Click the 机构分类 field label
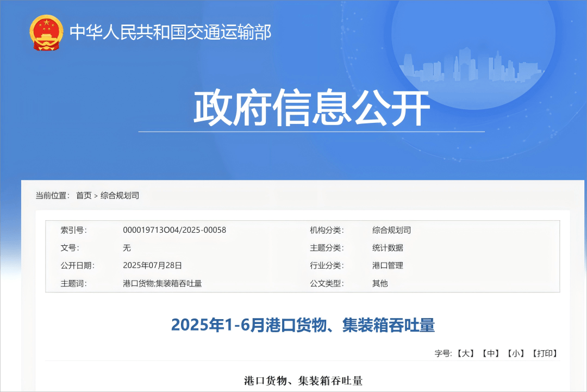Screen dimensions: 587x392 327,230
